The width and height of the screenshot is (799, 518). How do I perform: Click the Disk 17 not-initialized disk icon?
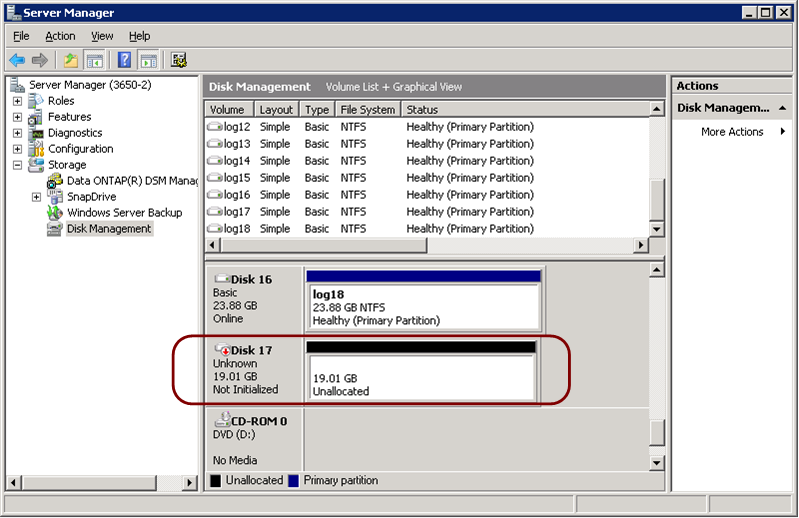click(x=221, y=350)
